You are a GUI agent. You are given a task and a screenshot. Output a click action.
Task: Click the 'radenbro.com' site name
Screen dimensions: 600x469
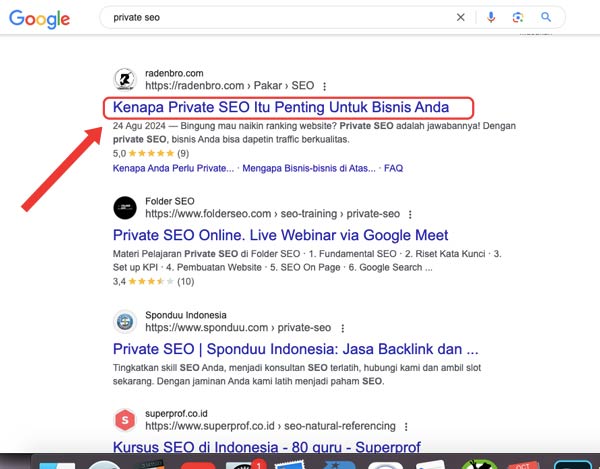pos(174,73)
